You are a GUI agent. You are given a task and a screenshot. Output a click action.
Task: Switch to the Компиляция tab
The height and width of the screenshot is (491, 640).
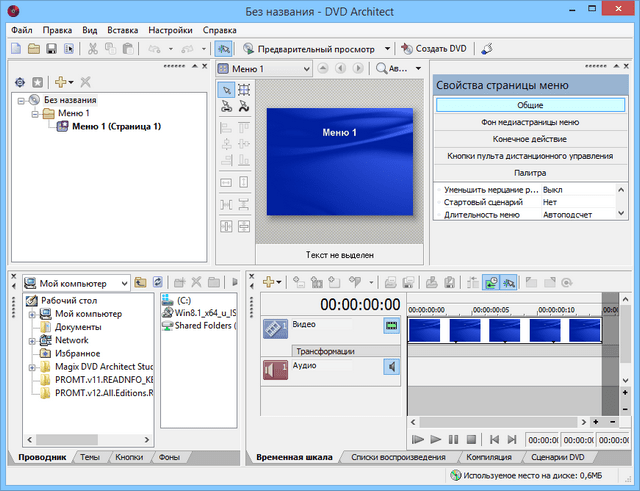click(x=488, y=457)
